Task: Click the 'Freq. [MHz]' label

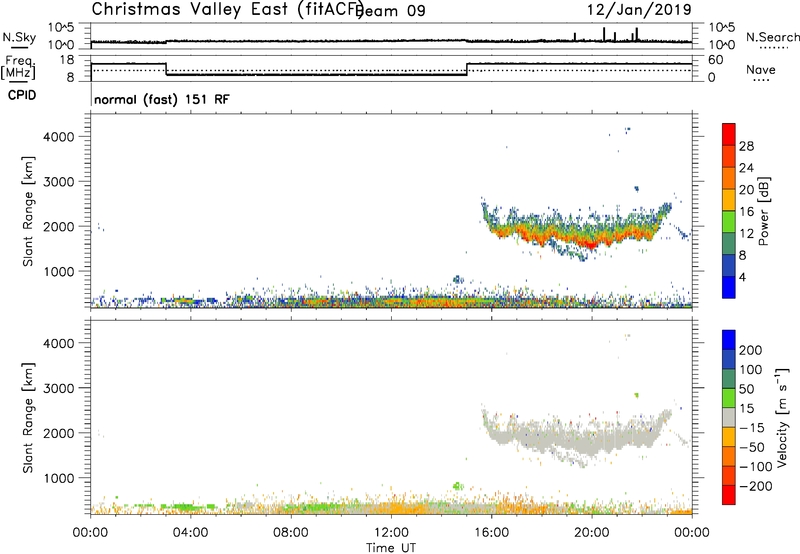Action: click(x=18, y=68)
